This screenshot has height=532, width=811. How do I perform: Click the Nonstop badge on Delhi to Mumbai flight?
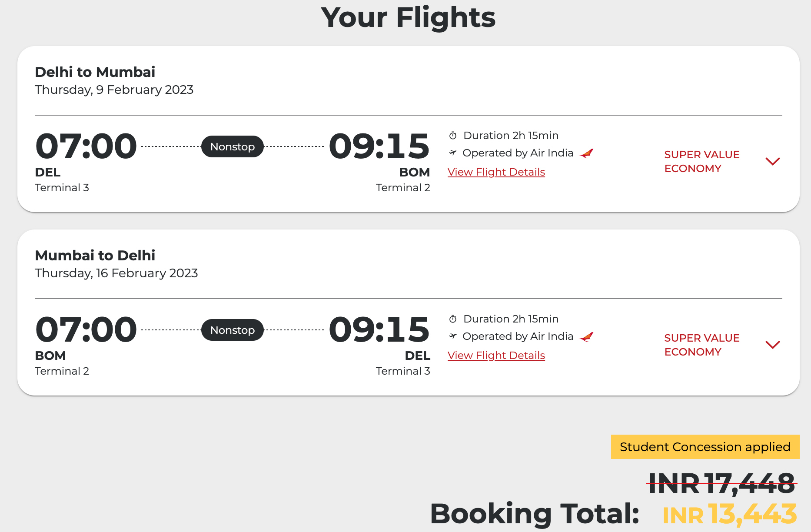pos(233,146)
